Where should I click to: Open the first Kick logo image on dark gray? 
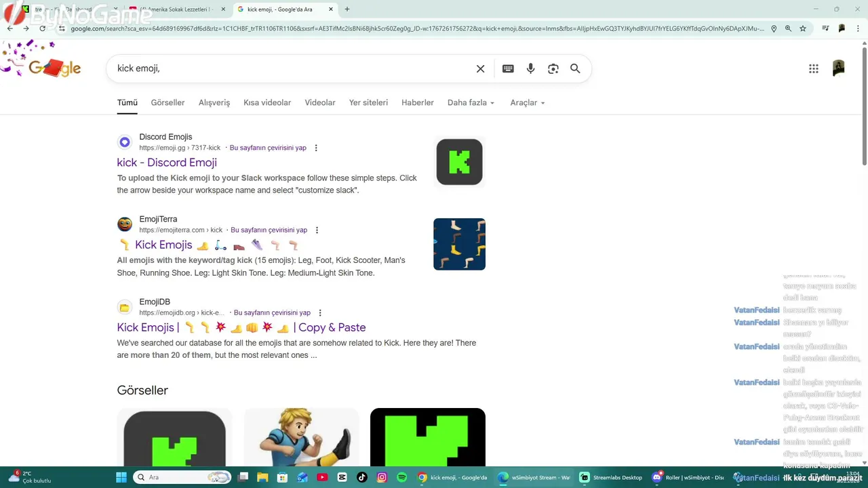[x=174, y=437]
